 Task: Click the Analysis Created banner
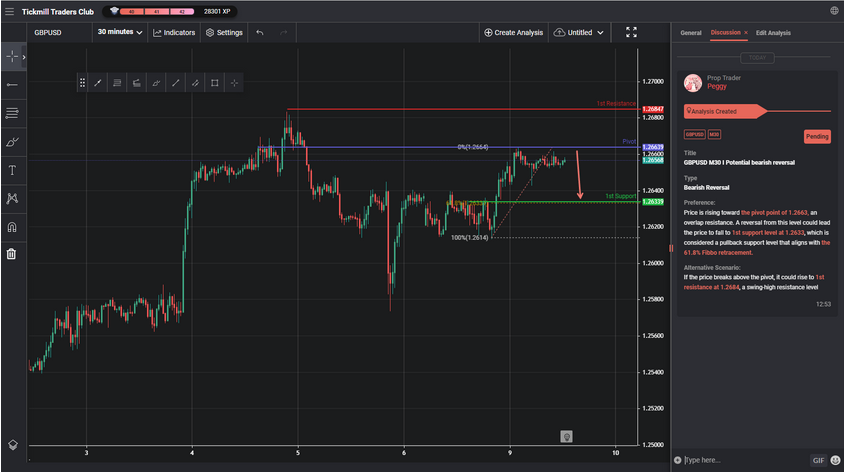[725, 111]
